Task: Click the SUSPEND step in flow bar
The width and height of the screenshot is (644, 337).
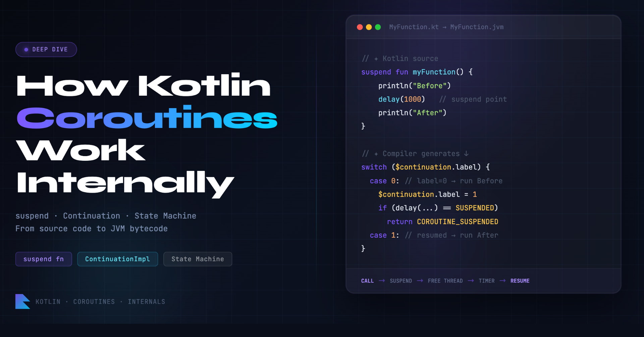Action: pyautogui.click(x=401, y=281)
